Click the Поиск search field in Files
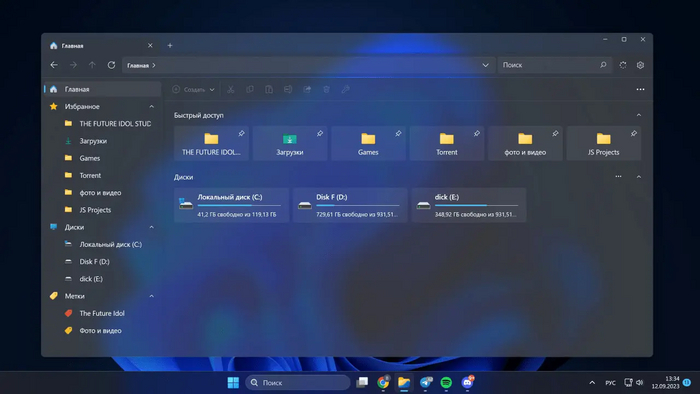This screenshot has height=394, width=700. (554, 65)
